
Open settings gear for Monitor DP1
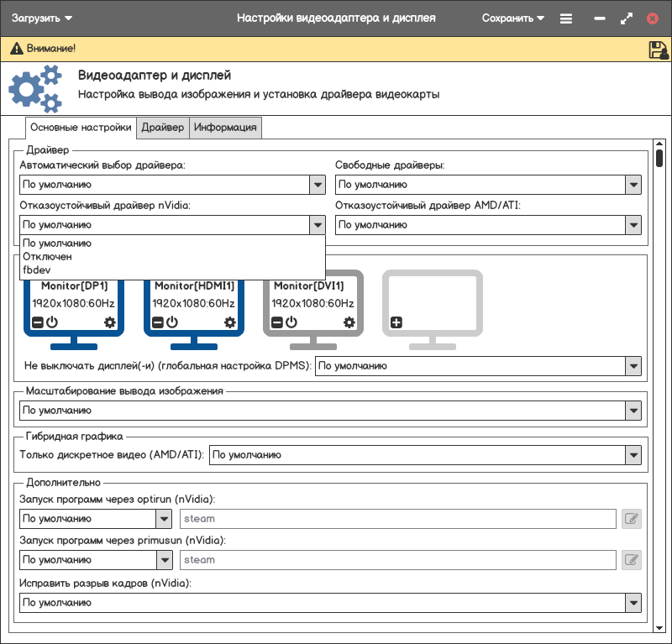click(x=110, y=322)
